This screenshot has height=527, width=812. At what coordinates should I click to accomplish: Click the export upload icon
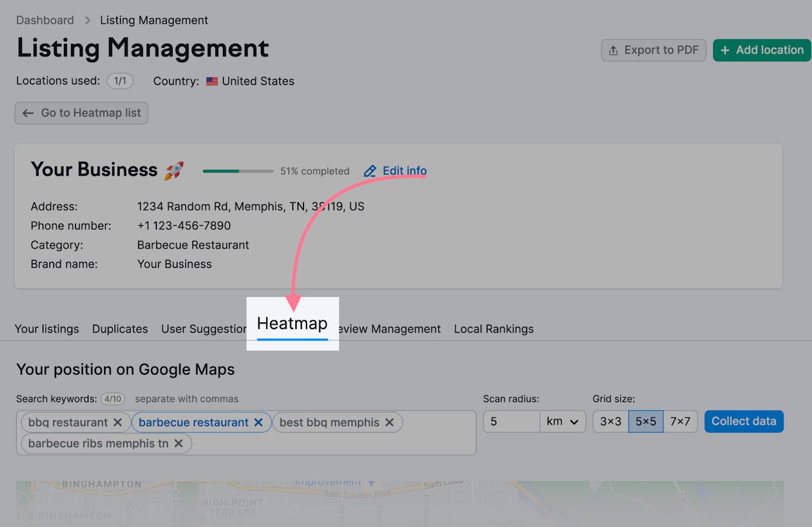pos(613,51)
